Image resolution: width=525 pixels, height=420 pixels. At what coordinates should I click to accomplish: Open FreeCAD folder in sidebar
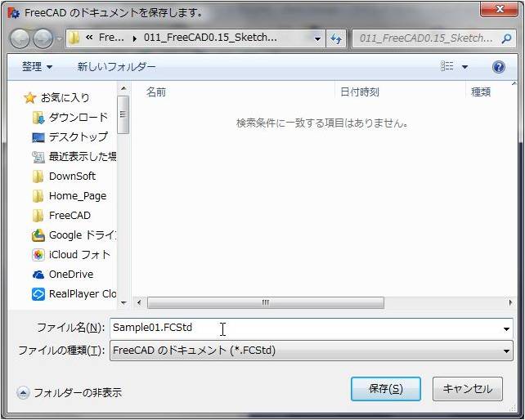click(70, 215)
